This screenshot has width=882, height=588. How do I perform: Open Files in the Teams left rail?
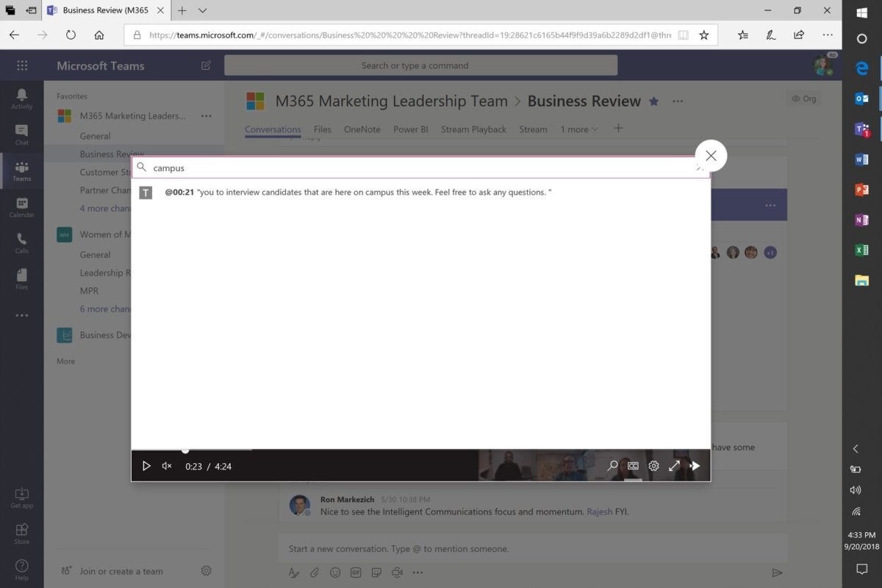[21, 279]
